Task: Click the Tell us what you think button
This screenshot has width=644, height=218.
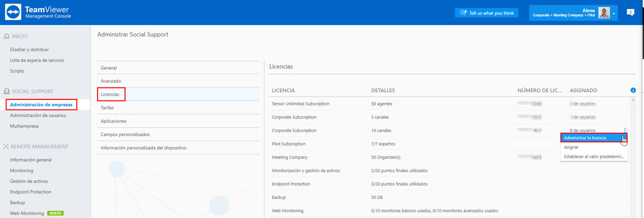Action: (x=487, y=13)
